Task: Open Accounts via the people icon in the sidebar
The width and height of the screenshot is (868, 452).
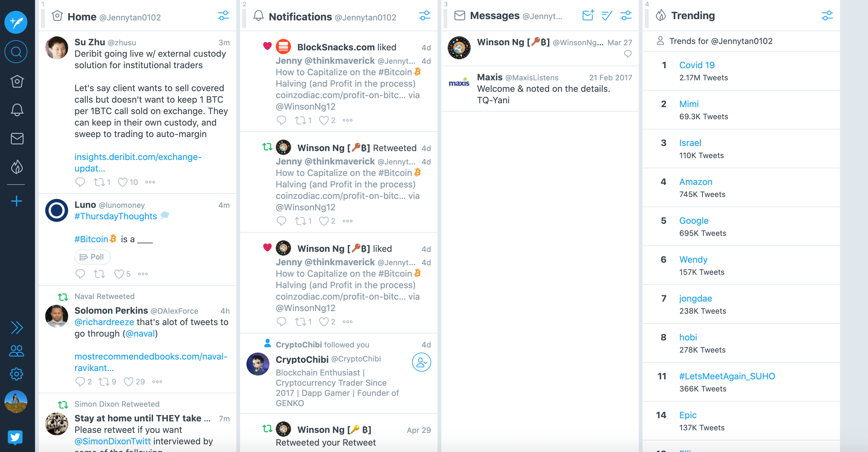Action: (x=17, y=351)
